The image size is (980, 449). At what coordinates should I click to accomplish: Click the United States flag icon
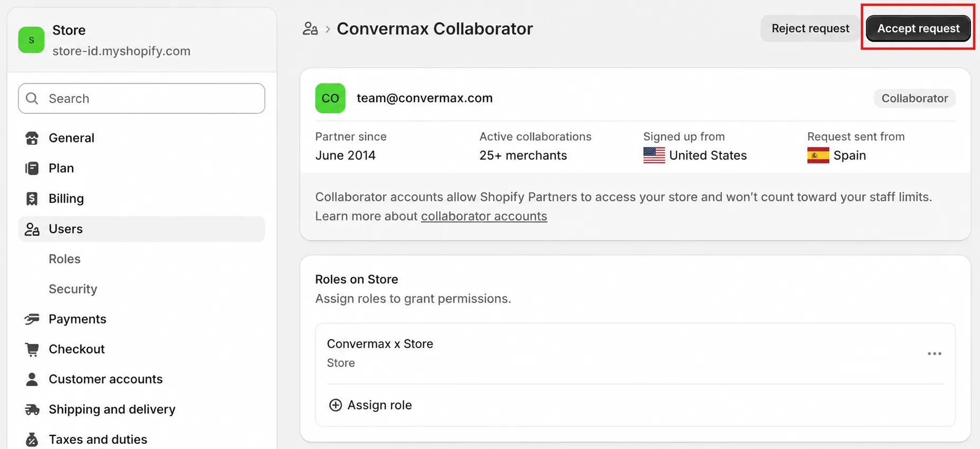coord(654,155)
